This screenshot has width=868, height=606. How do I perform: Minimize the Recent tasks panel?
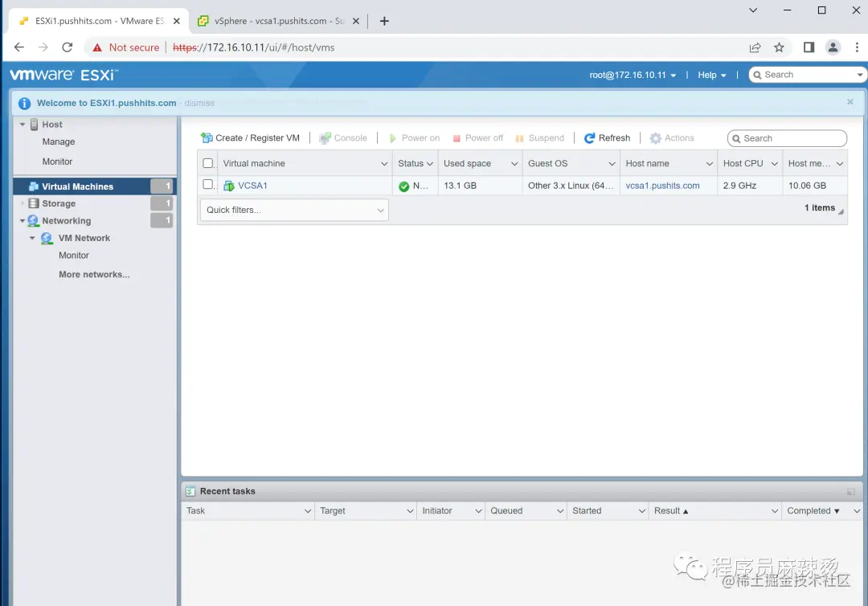coord(851,491)
